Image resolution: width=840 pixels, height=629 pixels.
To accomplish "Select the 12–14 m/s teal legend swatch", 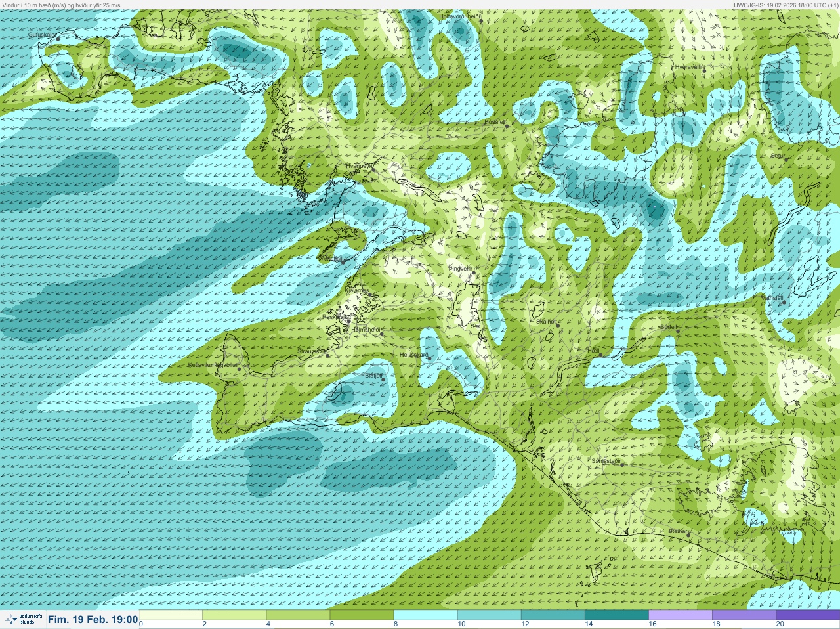I will coord(552,615).
